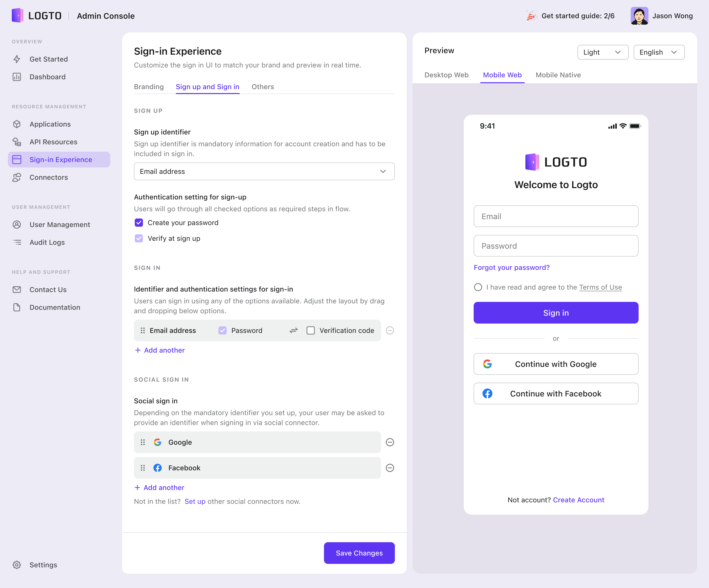Click the Sign-in Experience sidebar icon
Screen dimensions: 709x588
click(x=17, y=160)
